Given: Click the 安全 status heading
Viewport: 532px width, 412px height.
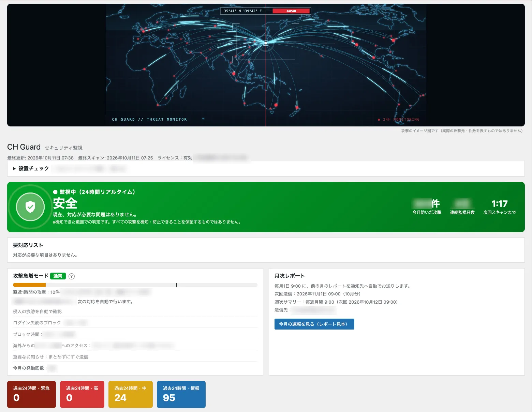Looking at the screenshot, I should click(65, 203).
